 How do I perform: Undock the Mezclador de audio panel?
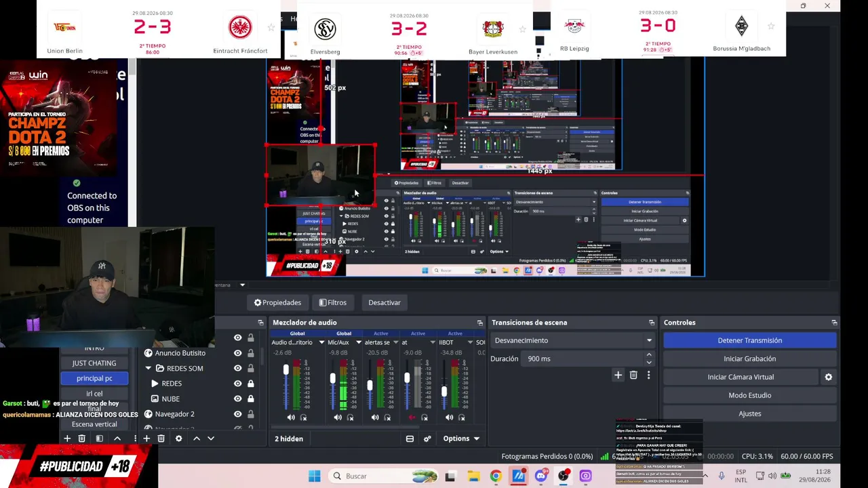[480, 323]
